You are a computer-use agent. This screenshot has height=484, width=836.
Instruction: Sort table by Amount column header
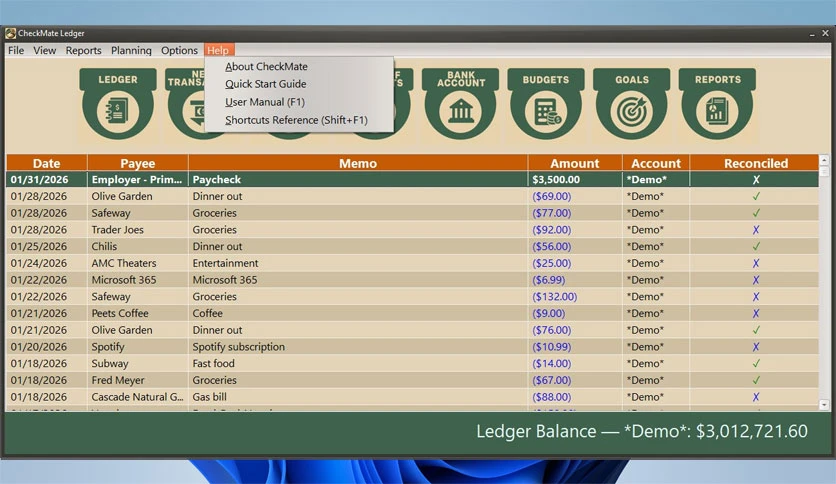coord(575,163)
